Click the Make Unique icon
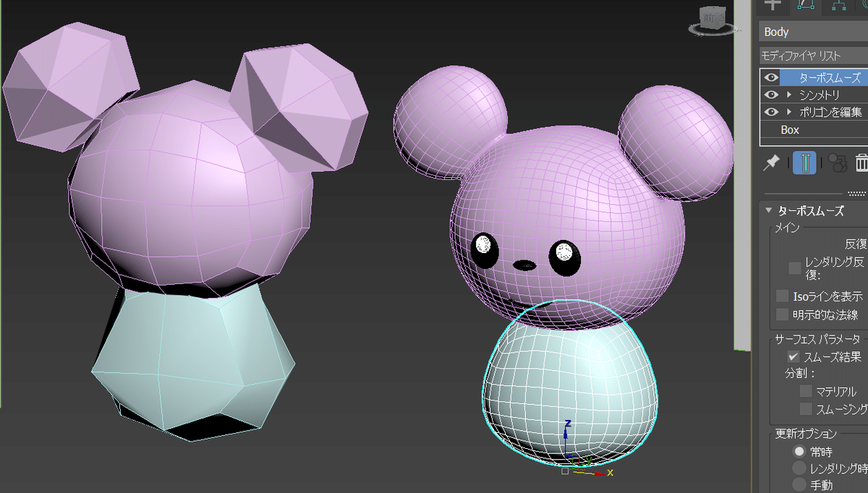 [x=837, y=163]
